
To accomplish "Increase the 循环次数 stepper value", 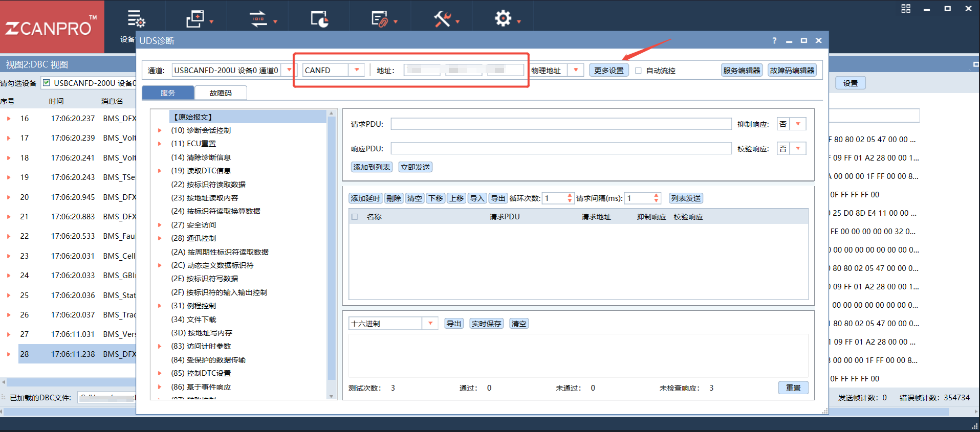I will pyautogui.click(x=570, y=195).
